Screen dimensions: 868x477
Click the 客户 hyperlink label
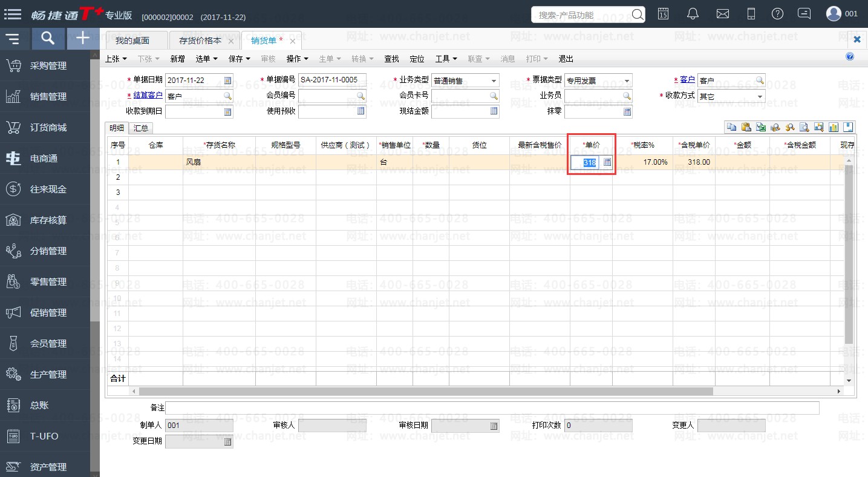(x=687, y=80)
